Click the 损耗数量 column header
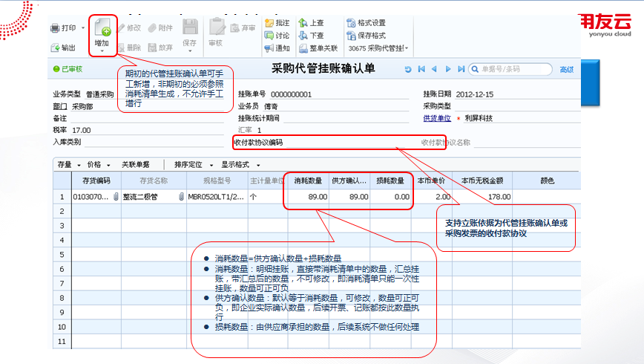 (390, 181)
